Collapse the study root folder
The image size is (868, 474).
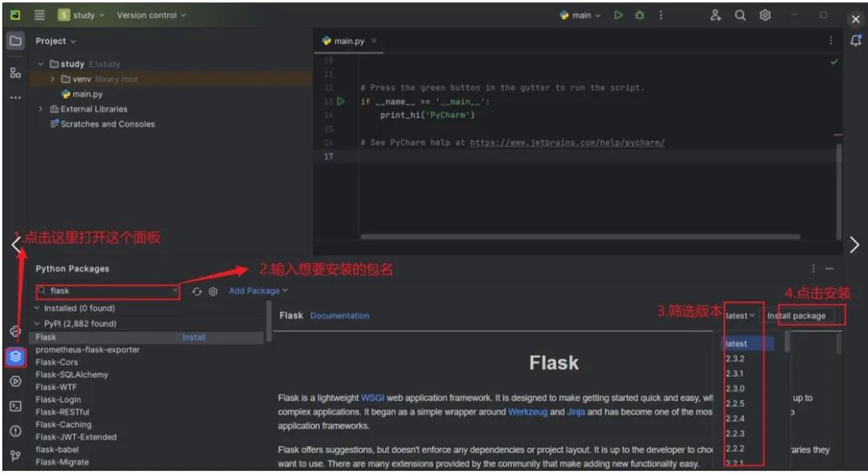click(x=41, y=63)
